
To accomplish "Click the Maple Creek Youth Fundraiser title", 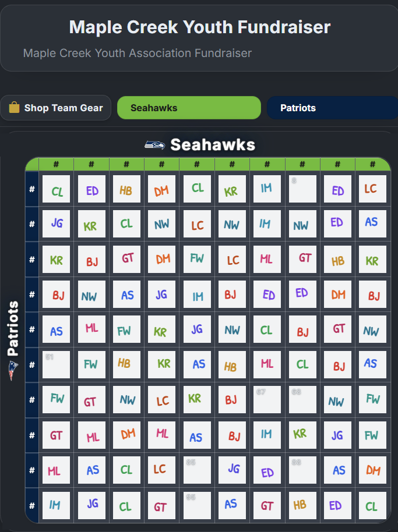I will click(x=199, y=27).
